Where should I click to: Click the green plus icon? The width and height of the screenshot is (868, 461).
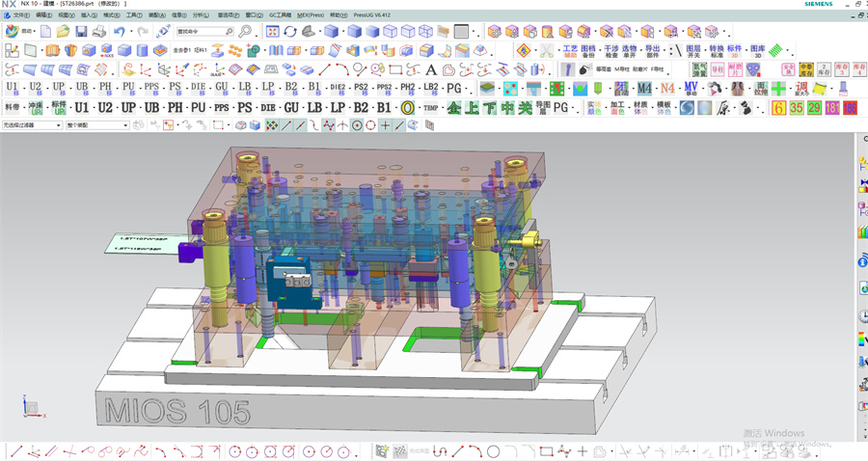point(778,88)
